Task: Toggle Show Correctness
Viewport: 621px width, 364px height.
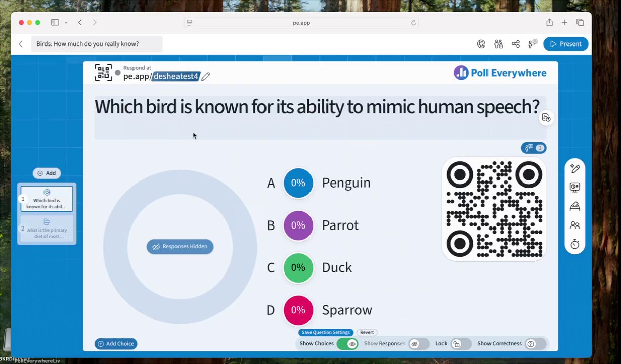Action: 536,344
